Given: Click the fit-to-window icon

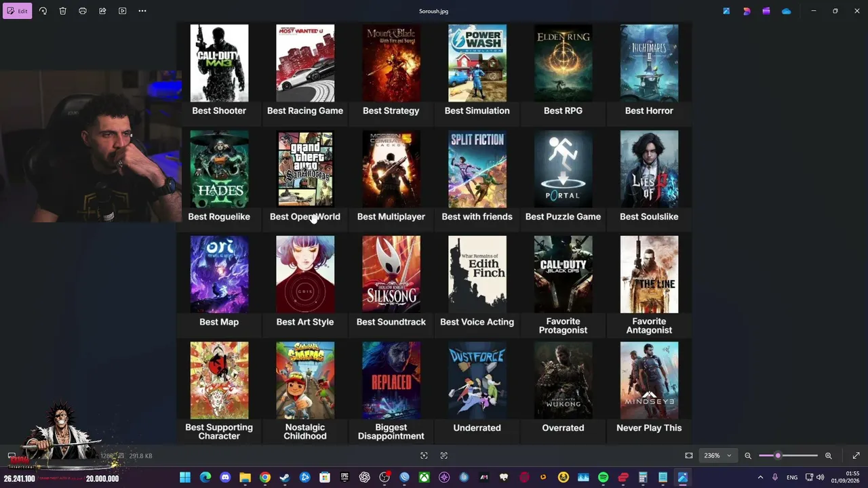Looking at the screenshot, I should (689, 455).
